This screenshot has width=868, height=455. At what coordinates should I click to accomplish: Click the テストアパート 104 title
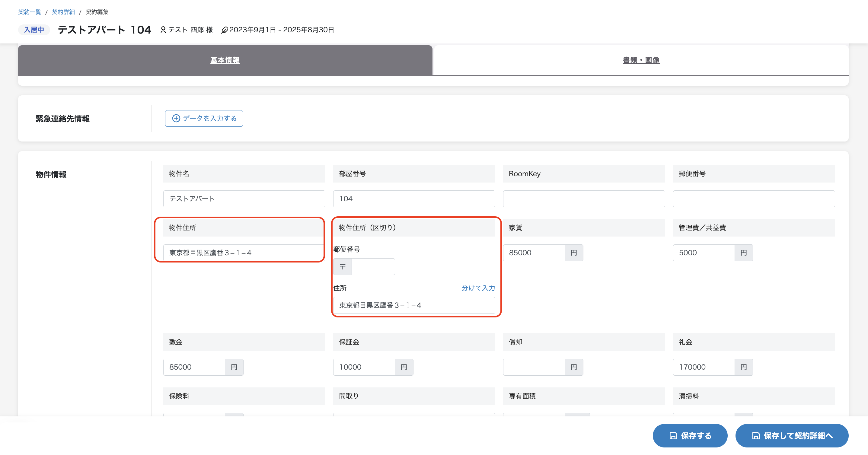[104, 30]
